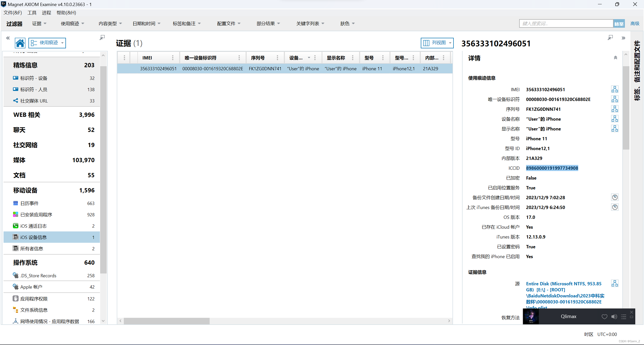Click the connections icon beside IMEI value

click(615, 89)
